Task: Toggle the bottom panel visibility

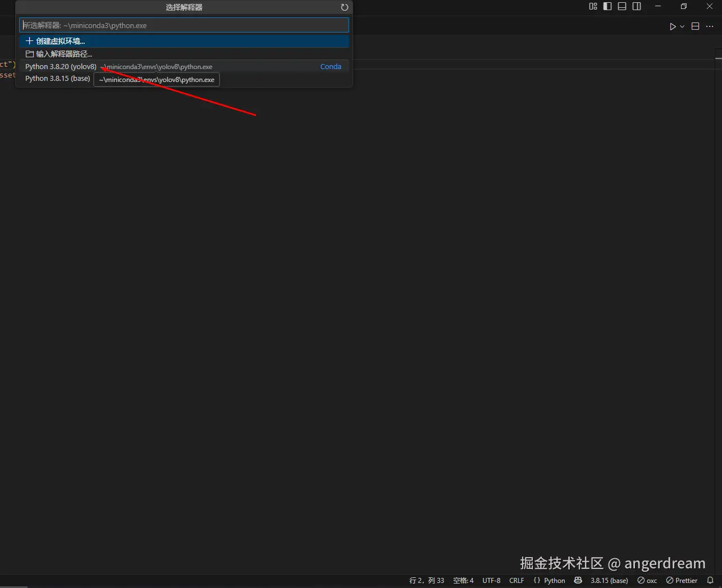Action: click(622, 6)
